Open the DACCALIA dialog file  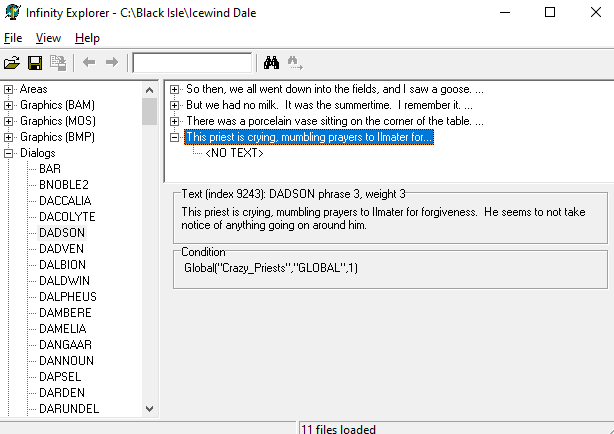click(65, 201)
